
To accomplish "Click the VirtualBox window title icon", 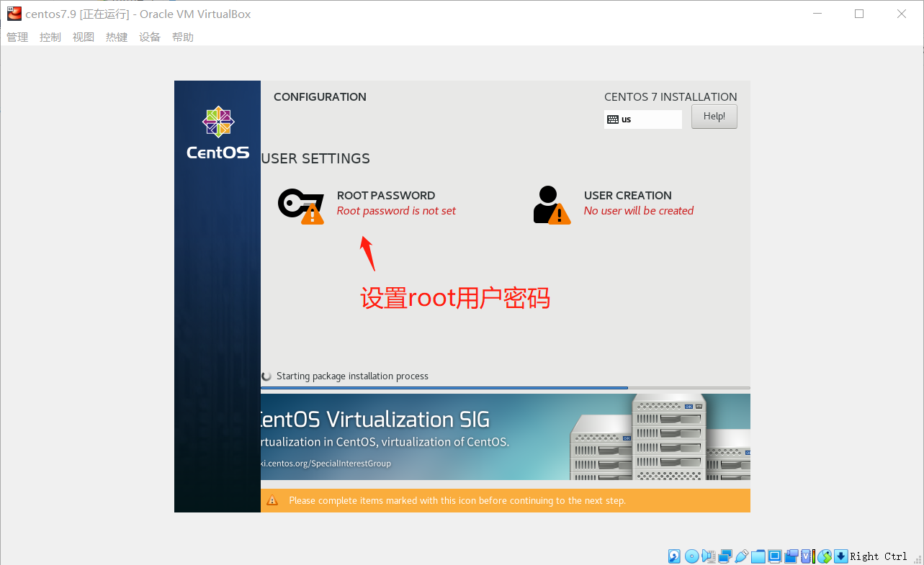I will coord(14,14).
